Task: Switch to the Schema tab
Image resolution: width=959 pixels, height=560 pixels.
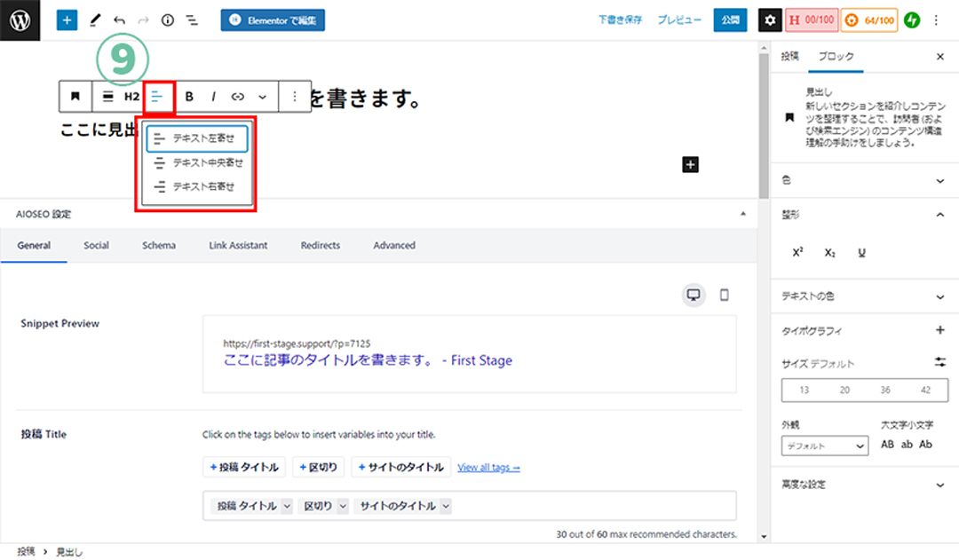Action: (x=158, y=245)
